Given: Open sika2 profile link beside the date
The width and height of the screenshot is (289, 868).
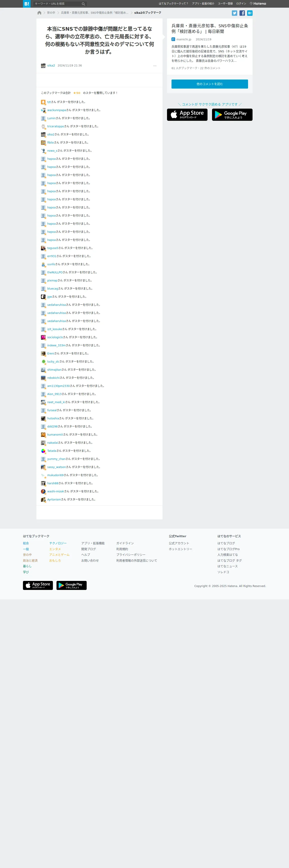Looking at the screenshot, I should (x=51, y=66).
